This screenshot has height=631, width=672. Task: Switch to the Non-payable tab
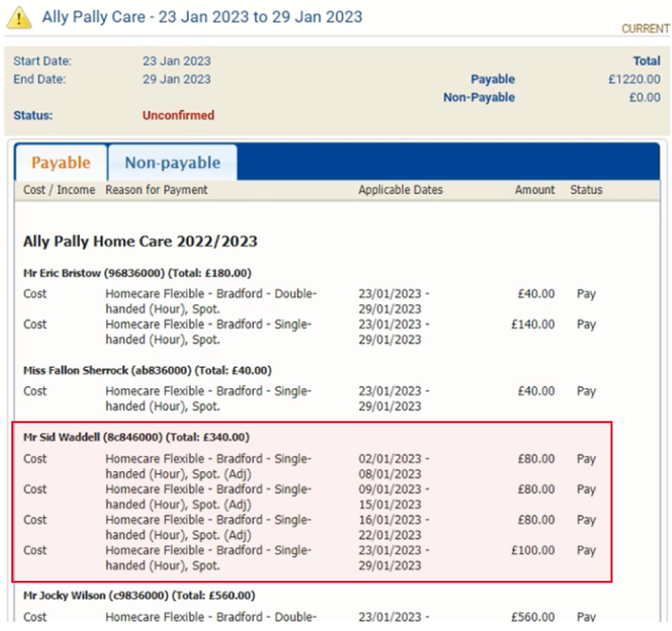click(x=172, y=163)
